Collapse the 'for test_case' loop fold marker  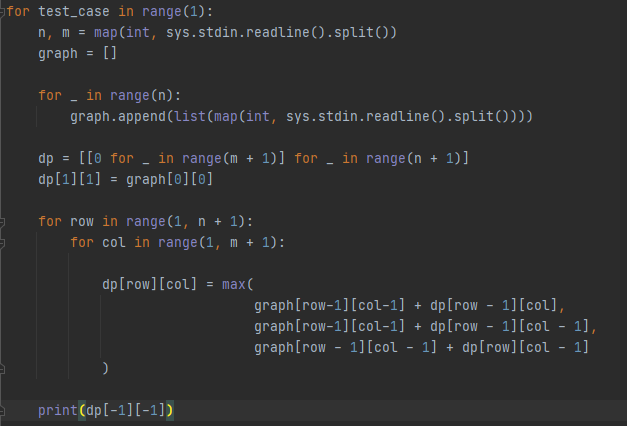pos(2,12)
